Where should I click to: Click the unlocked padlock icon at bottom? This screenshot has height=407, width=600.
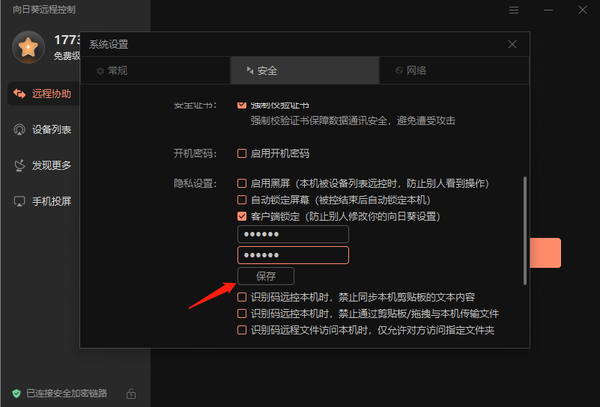click(131, 393)
